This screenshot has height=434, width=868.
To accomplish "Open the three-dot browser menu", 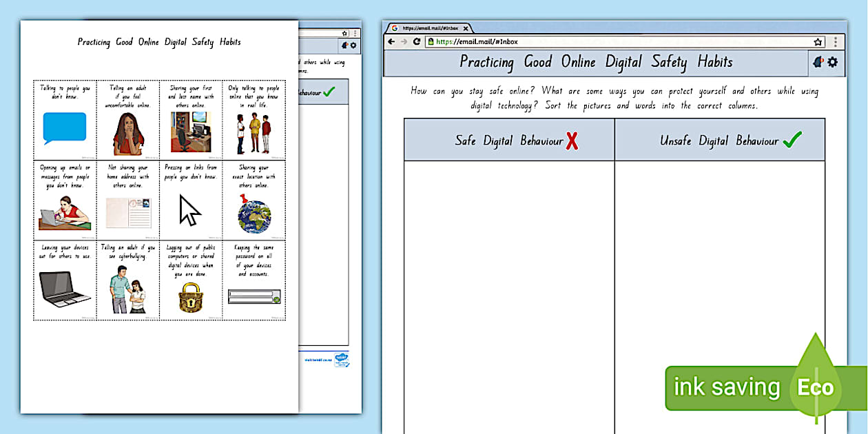I will [836, 41].
